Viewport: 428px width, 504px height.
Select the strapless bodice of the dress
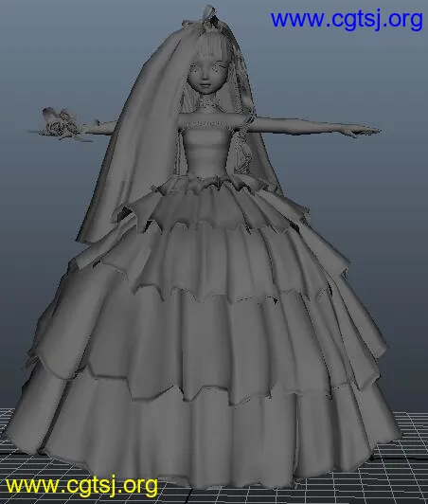[205, 151]
